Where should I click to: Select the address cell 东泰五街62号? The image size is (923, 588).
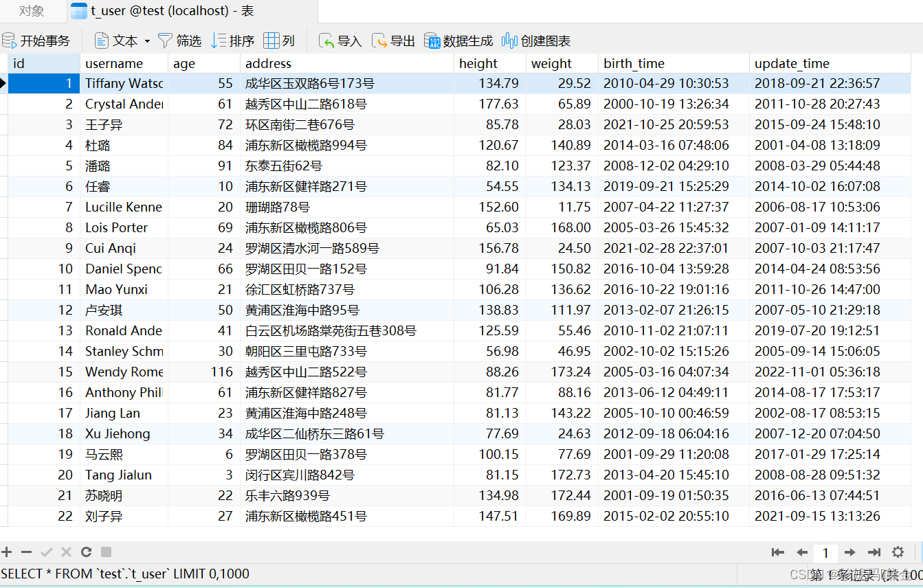click(x=347, y=166)
